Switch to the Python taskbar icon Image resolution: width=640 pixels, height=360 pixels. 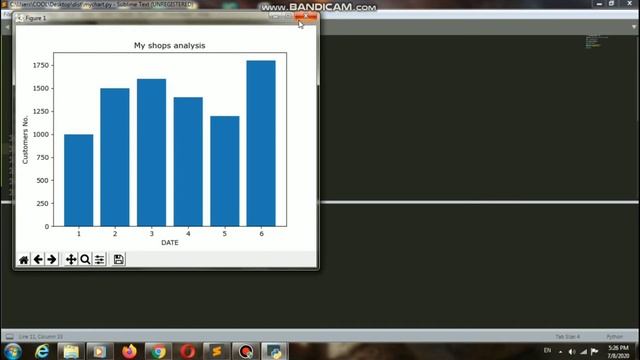[275, 351]
